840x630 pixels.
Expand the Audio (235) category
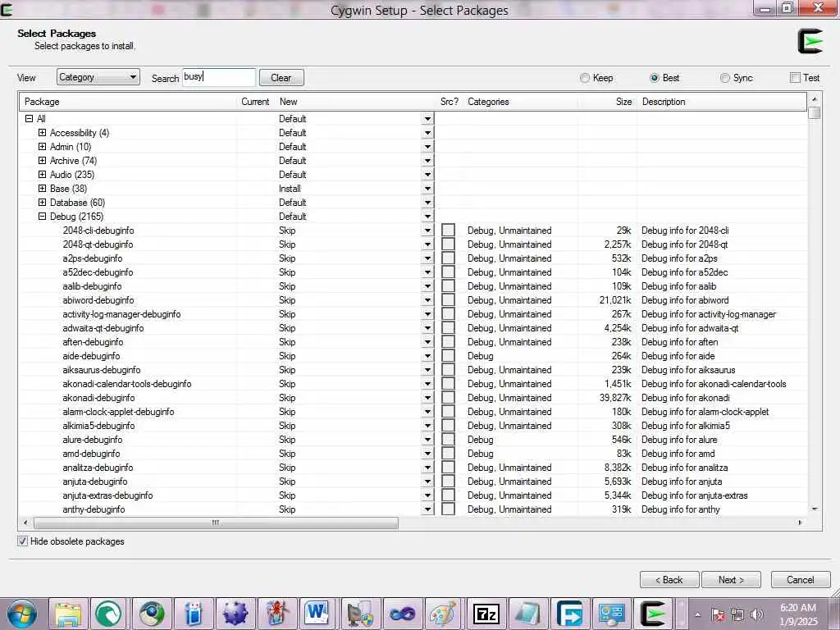coord(43,174)
